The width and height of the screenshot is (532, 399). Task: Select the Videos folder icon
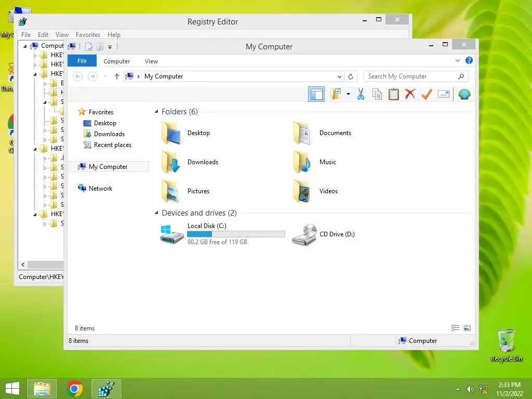(x=302, y=191)
